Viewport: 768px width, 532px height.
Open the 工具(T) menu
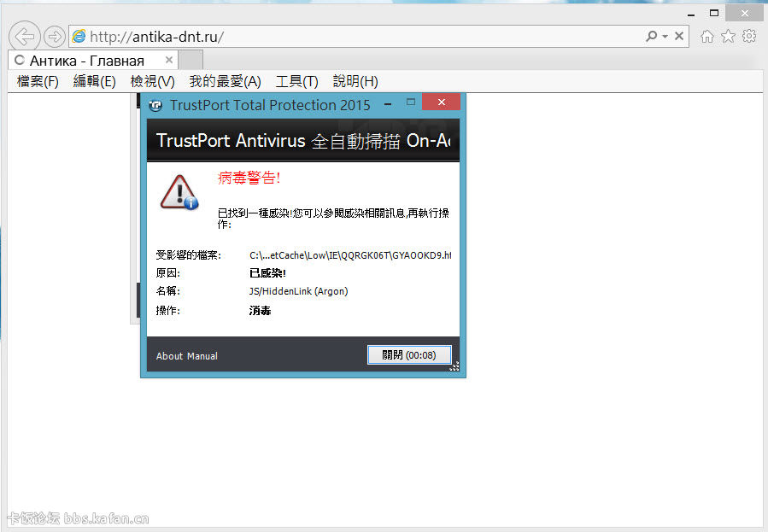point(296,81)
